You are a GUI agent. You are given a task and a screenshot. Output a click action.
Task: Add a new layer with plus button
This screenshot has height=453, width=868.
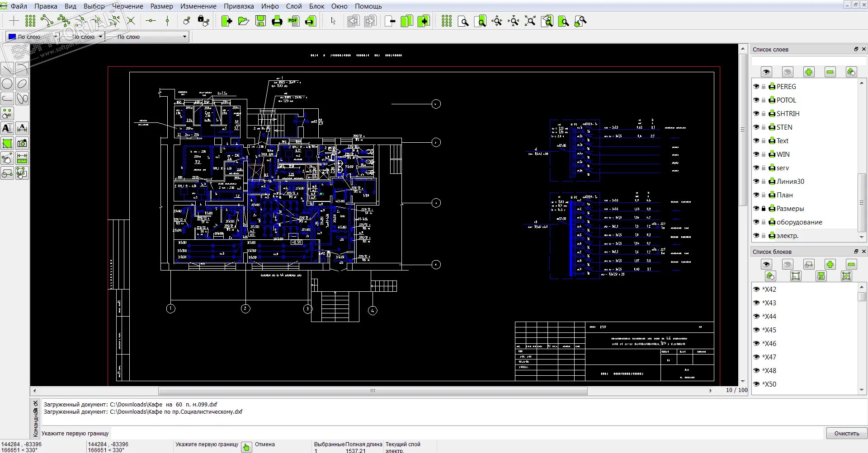809,72
